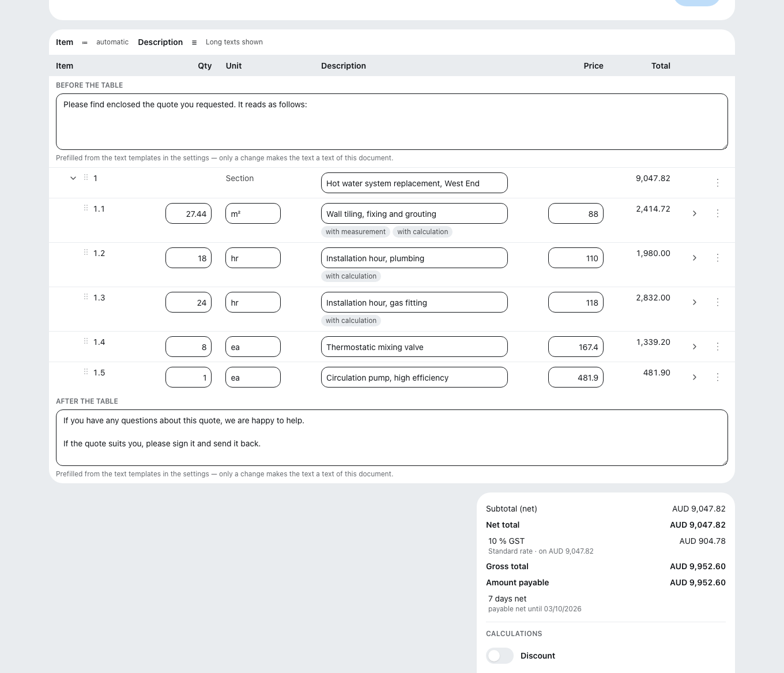The height and width of the screenshot is (673, 784).
Task: Switch Item numbering 'automatic' setting
Action: (x=112, y=42)
